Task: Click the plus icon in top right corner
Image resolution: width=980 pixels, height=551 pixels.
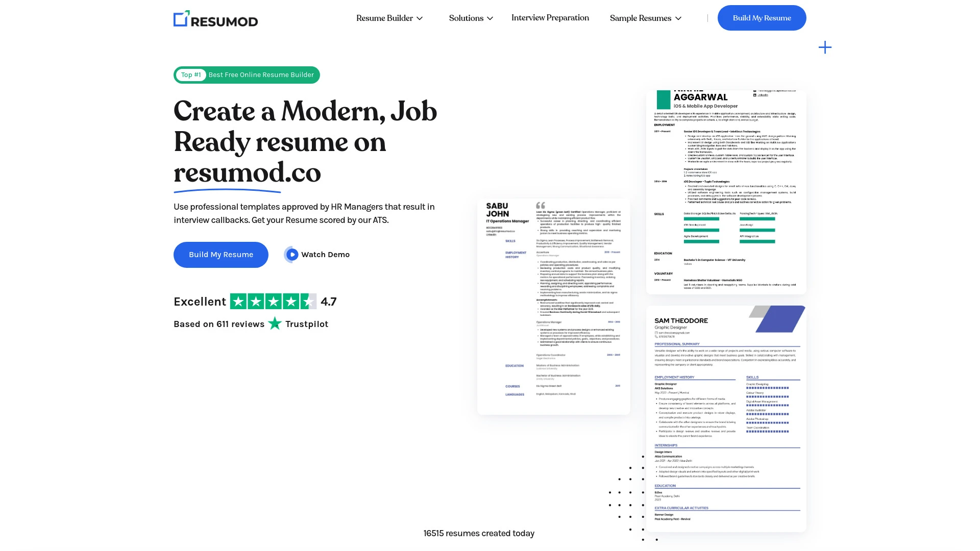Action: tap(823, 47)
